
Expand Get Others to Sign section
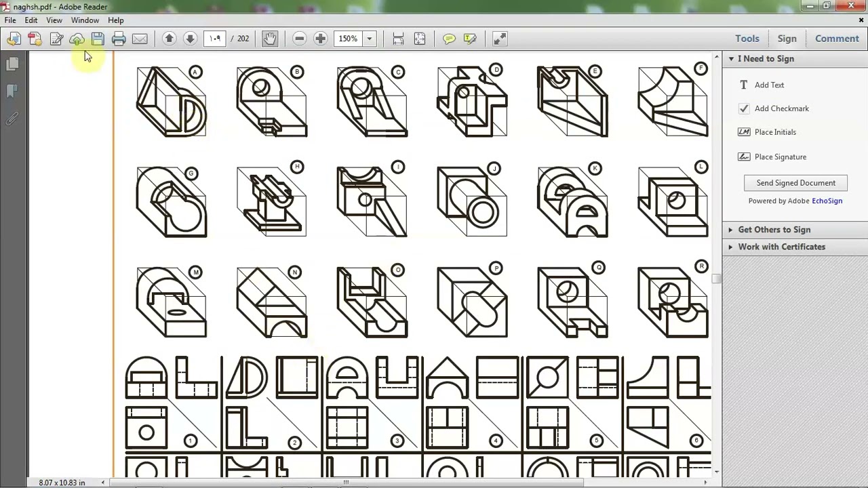pyautogui.click(x=730, y=230)
